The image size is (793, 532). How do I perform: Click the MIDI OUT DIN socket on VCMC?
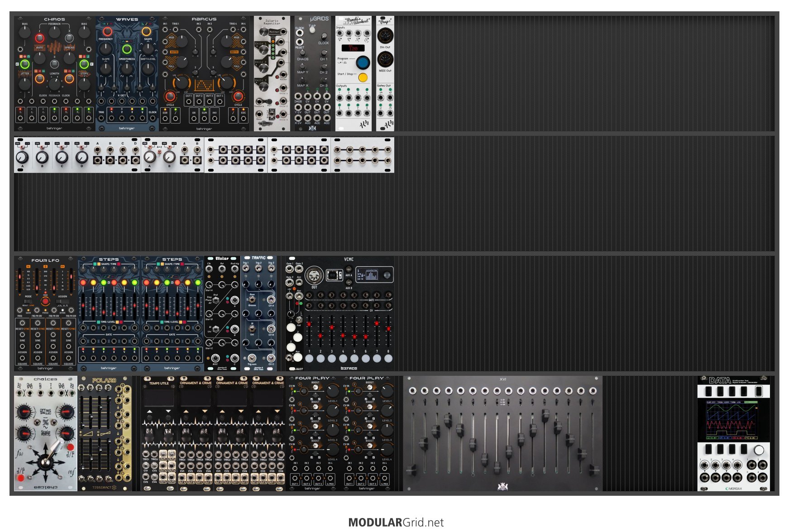click(x=314, y=276)
